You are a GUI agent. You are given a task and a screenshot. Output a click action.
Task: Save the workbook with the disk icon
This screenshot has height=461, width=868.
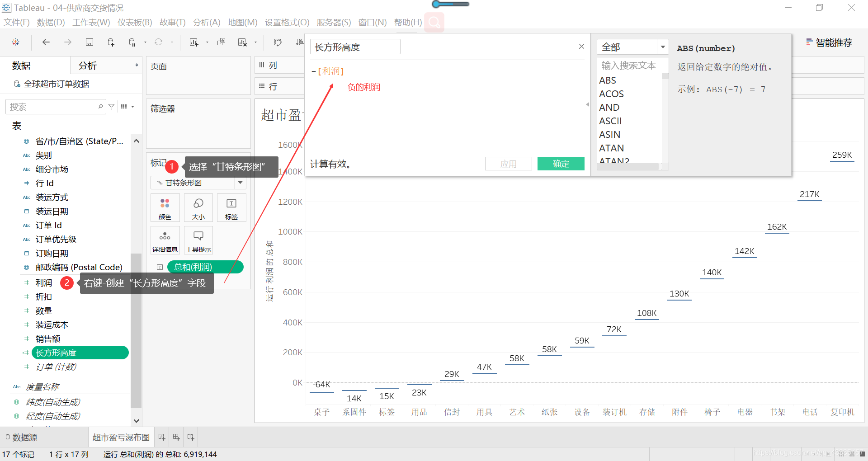pyautogui.click(x=90, y=42)
